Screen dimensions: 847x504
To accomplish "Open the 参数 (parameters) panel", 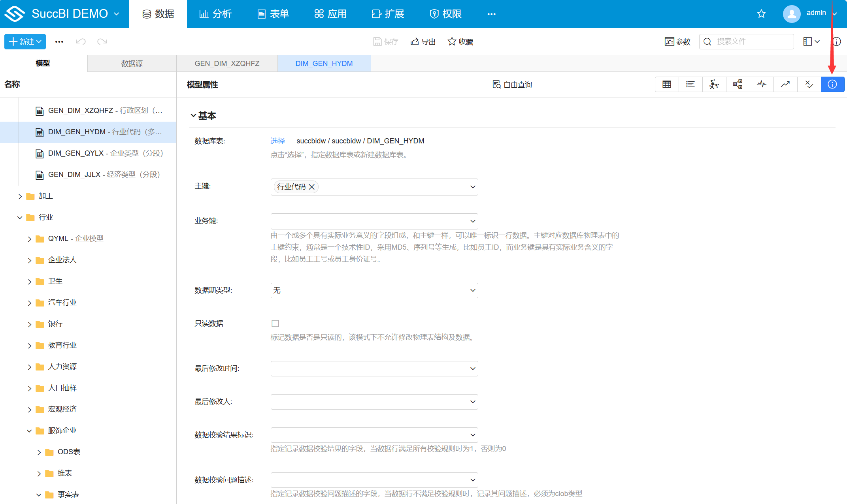I will click(x=677, y=41).
